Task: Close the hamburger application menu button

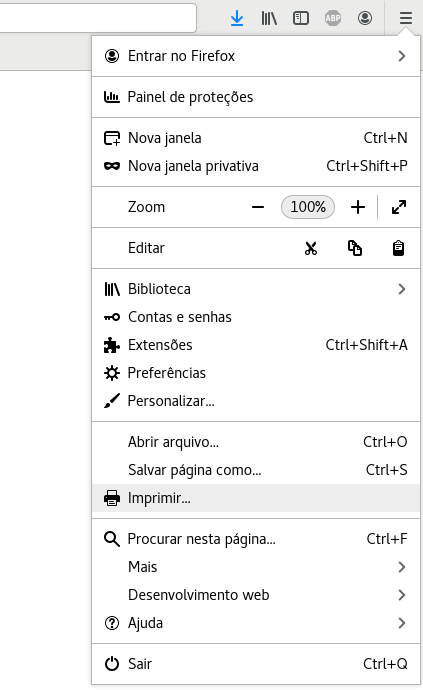Action: point(406,18)
